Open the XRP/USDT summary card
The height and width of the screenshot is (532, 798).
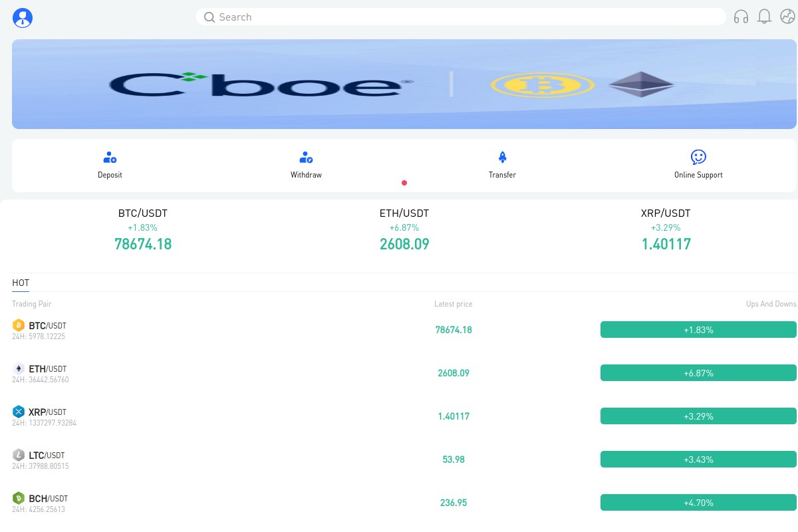666,229
